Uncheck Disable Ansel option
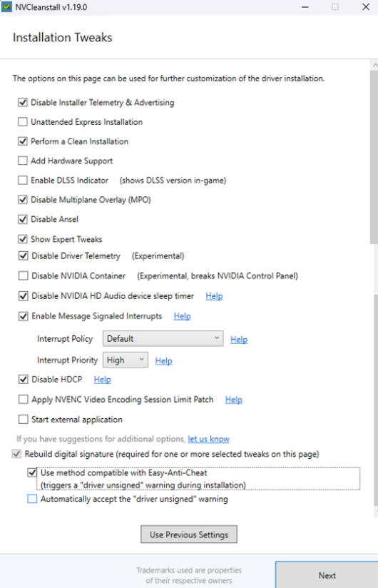Screen dimensions: 378x588 click(23, 219)
